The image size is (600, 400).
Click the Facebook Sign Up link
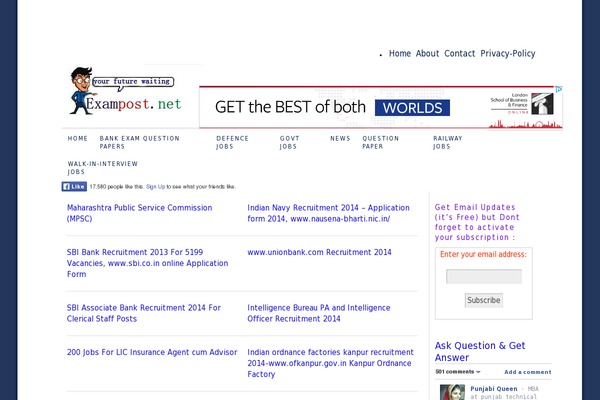tap(155, 187)
